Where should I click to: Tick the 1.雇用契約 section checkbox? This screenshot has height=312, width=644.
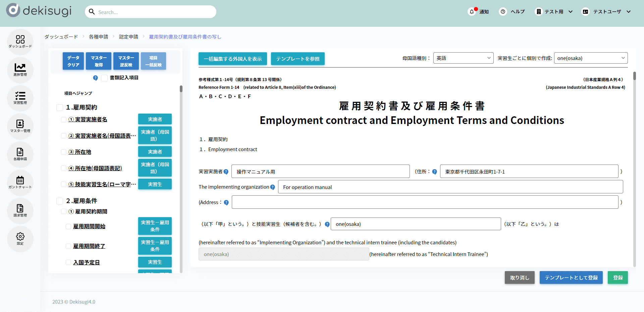click(60, 108)
